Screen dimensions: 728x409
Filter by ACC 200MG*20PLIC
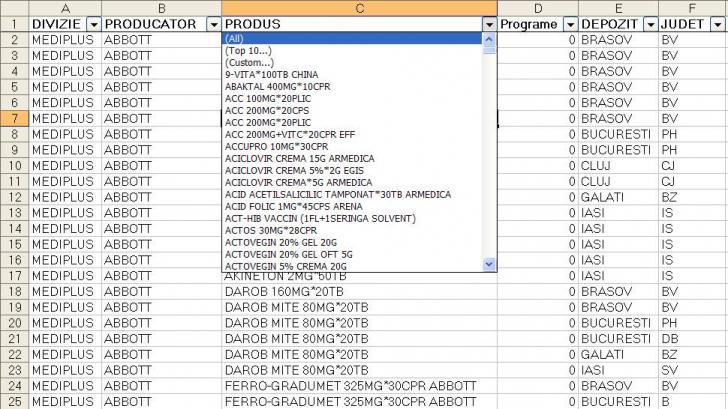coord(352,123)
